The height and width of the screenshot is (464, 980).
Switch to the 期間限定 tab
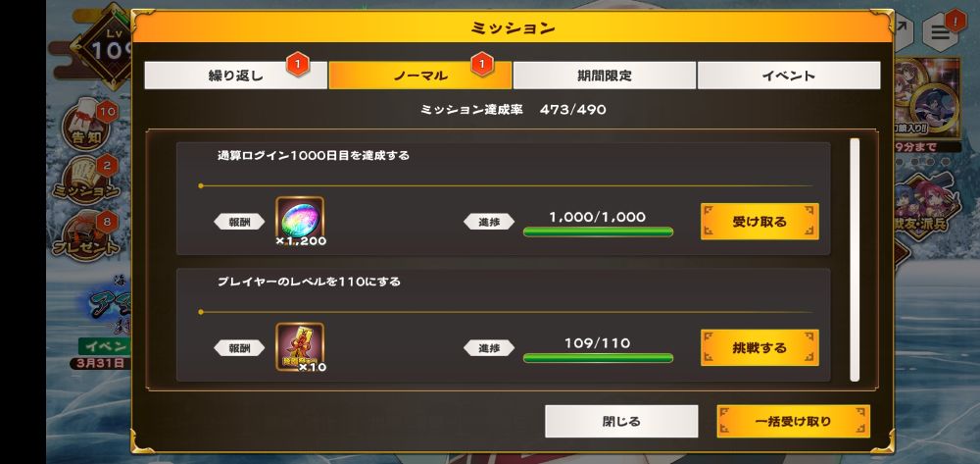605,76
